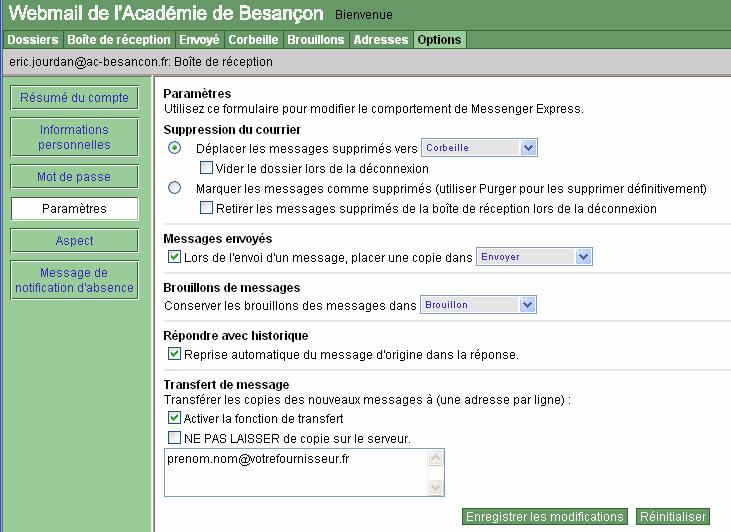Open Informations personnelles section
Image resolution: width=731 pixels, height=532 pixels.
pos(74,137)
